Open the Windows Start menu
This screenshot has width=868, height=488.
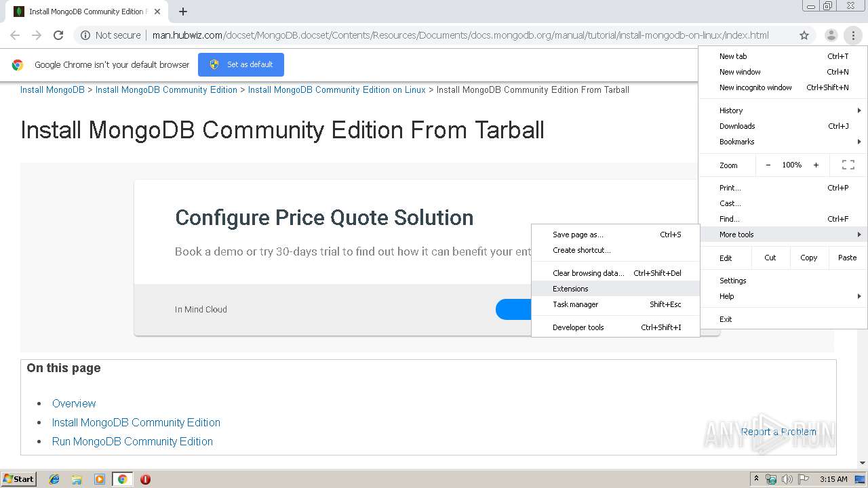(19, 479)
